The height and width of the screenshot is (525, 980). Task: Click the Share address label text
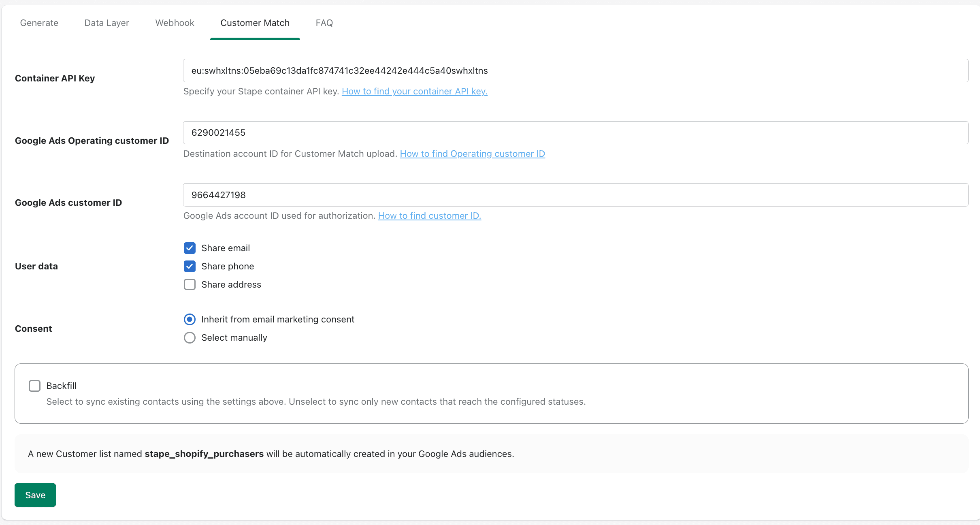click(x=231, y=284)
